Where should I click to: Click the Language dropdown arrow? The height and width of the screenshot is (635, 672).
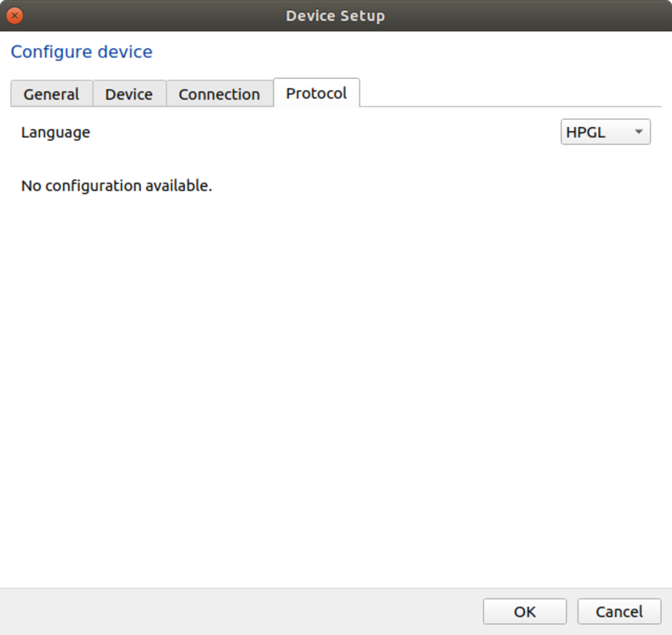tap(638, 132)
